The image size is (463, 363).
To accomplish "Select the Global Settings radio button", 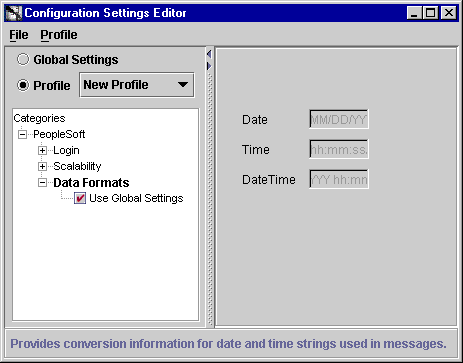I will click(23, 60).
